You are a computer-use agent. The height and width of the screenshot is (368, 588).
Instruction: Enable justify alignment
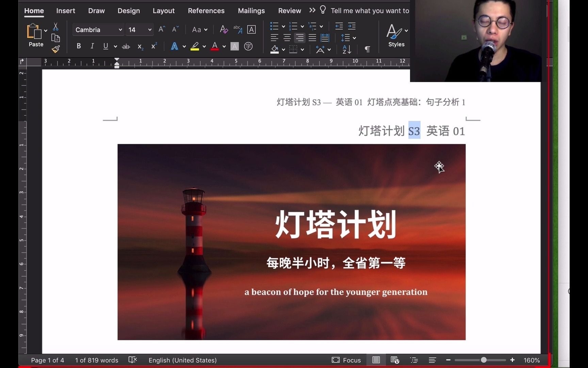pos(312,38)
